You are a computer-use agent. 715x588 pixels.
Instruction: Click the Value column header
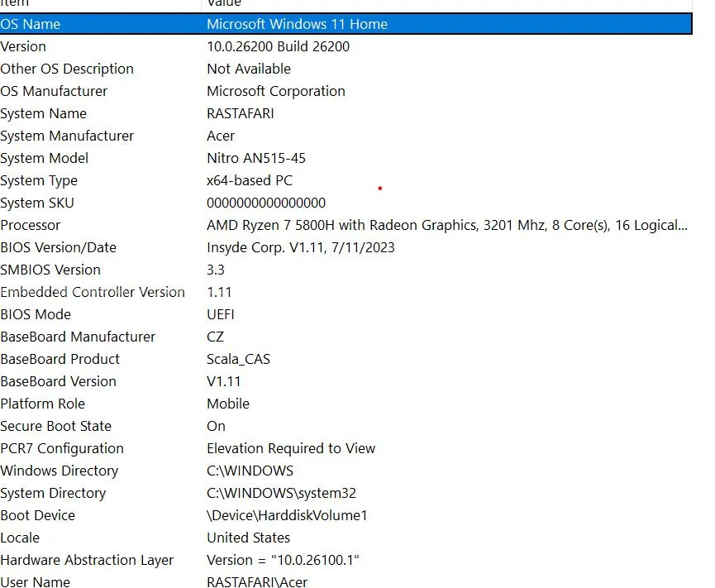point(223,3)
